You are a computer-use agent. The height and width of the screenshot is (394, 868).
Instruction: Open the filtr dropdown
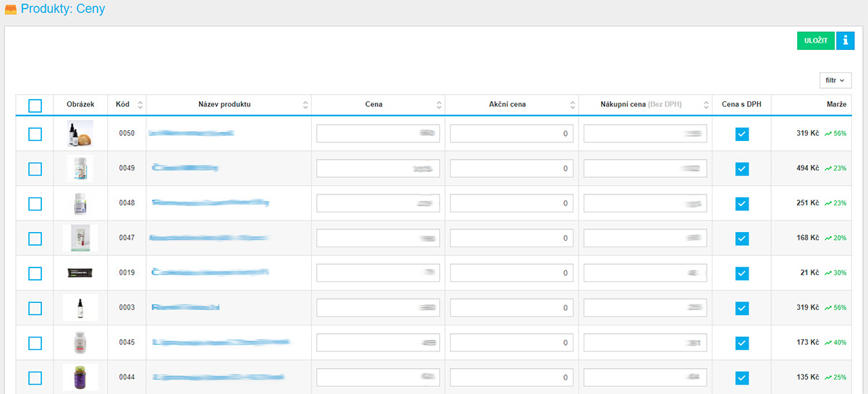[835, 80]
